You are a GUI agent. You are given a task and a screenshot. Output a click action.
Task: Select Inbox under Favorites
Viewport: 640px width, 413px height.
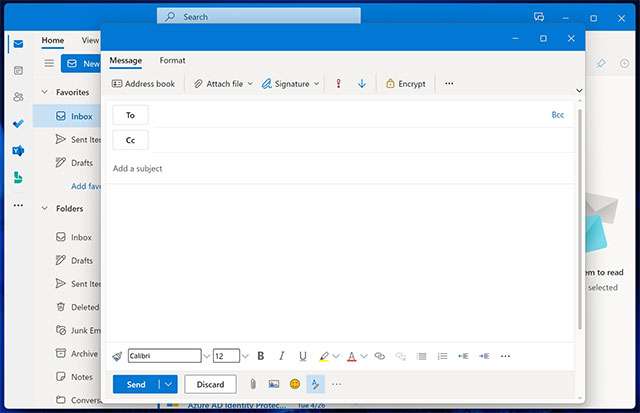tap(68, 116)
